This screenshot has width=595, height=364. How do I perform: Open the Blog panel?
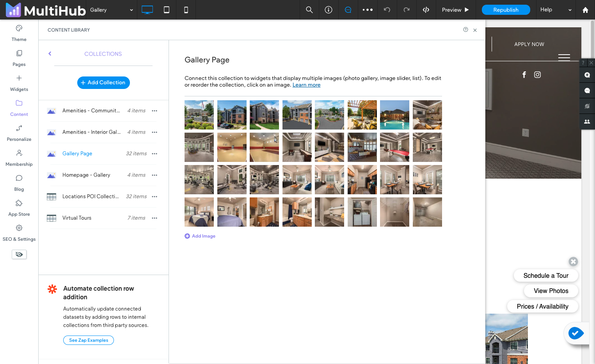19,183
